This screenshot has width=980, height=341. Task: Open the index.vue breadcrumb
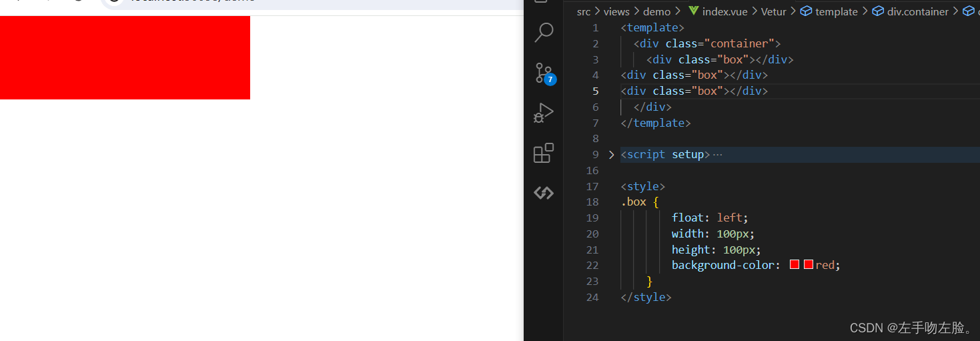point(725,11)
